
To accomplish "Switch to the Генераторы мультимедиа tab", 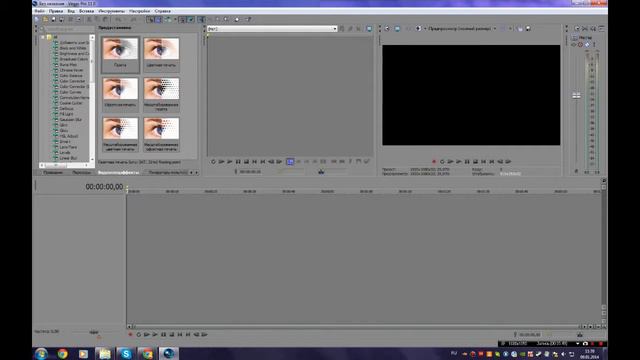I will pos(167,173).
